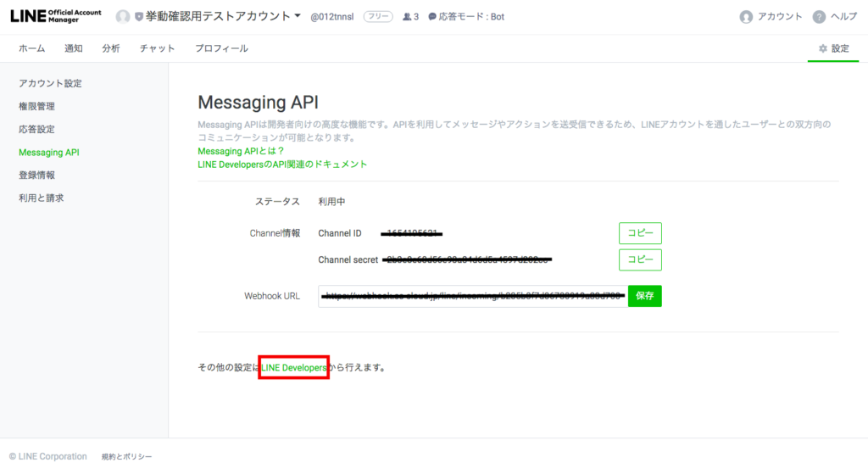Click the @012tnnsl account ID
868x474 pixels.
click(x=331, y=17)
